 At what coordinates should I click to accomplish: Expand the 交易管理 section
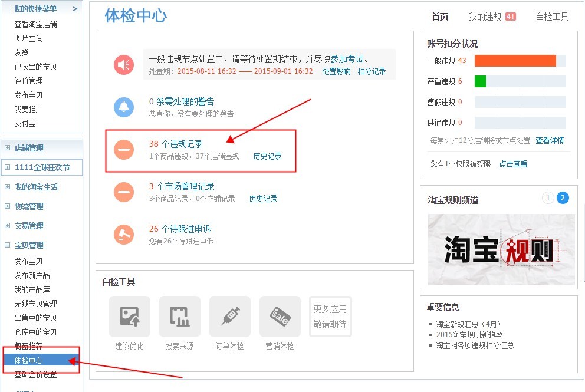[x=7, y=225]
